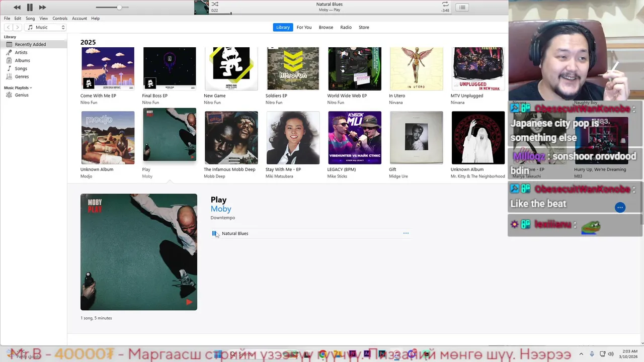Switch to the Store tab
The width and height of the screenshot is (644, 362).
pos(364,27)
